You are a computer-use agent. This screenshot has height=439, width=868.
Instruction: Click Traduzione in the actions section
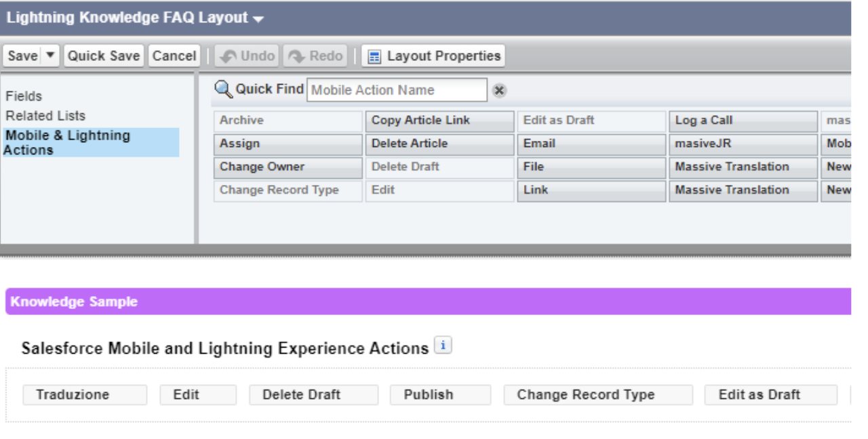[85, 395]
